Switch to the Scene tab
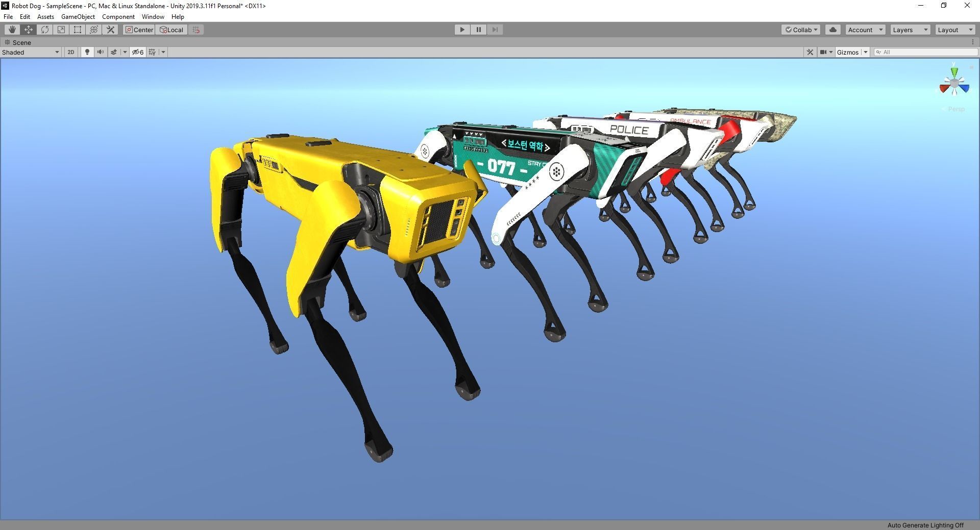Image resolution: width=980 pixels, height=530 pixels. click(x=18, y=42)
